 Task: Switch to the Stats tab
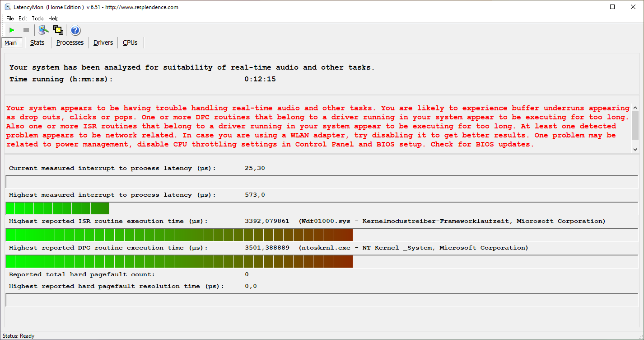click(37, 42)
